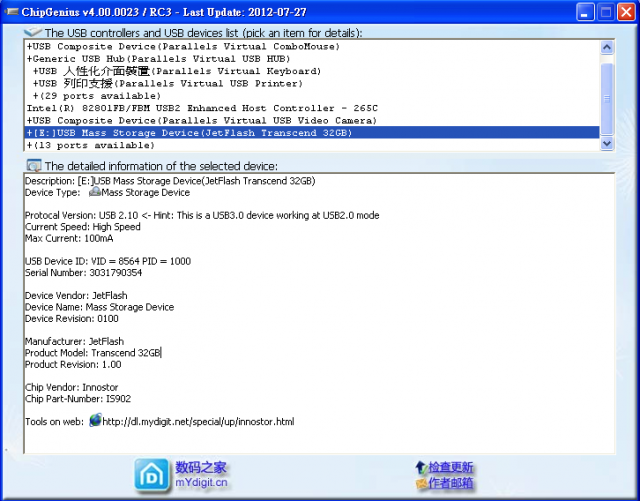
Task: Close the ChipGenius window
Action: tap(626, 12)
